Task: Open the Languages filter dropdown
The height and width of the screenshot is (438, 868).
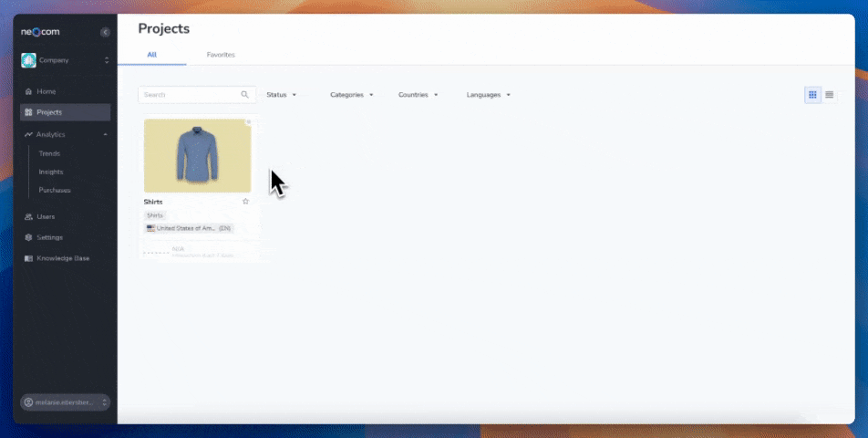Action: point(488,95)
